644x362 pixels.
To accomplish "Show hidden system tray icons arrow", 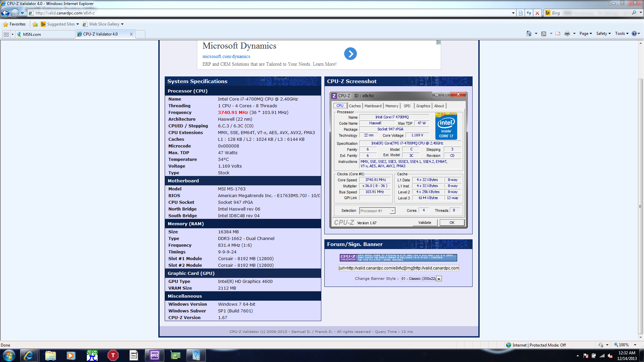I will 578,356.
